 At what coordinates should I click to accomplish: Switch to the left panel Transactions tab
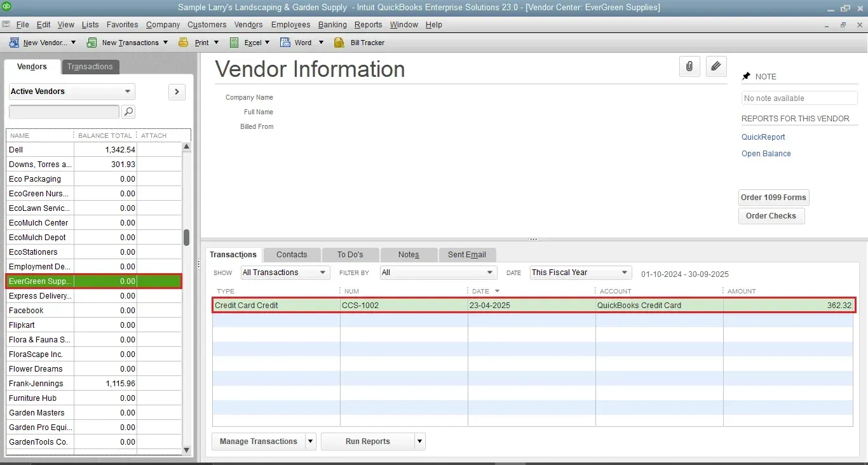click(x=90, y=67)
